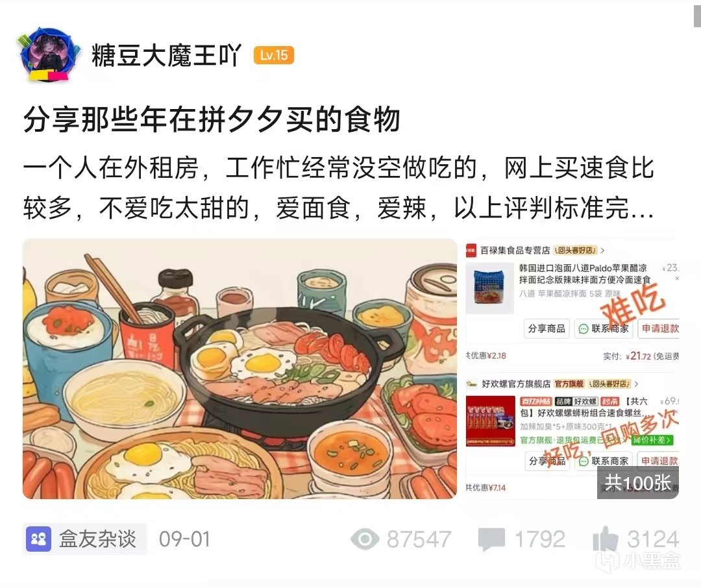The width and height of the screenshot is (701, 588).
Task: Open comments via speech bubble icon
Action: click(x=491, y=539)
